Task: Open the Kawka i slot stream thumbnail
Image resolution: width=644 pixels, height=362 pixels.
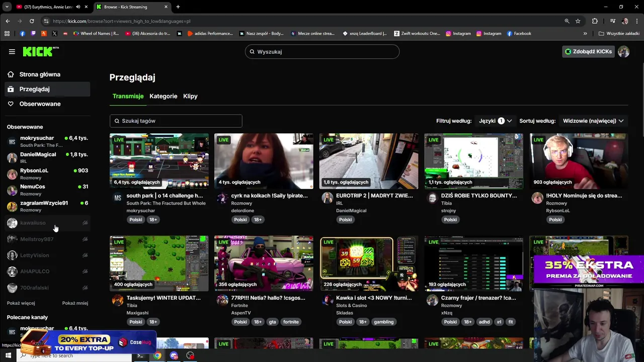Action: coord(369,263)
